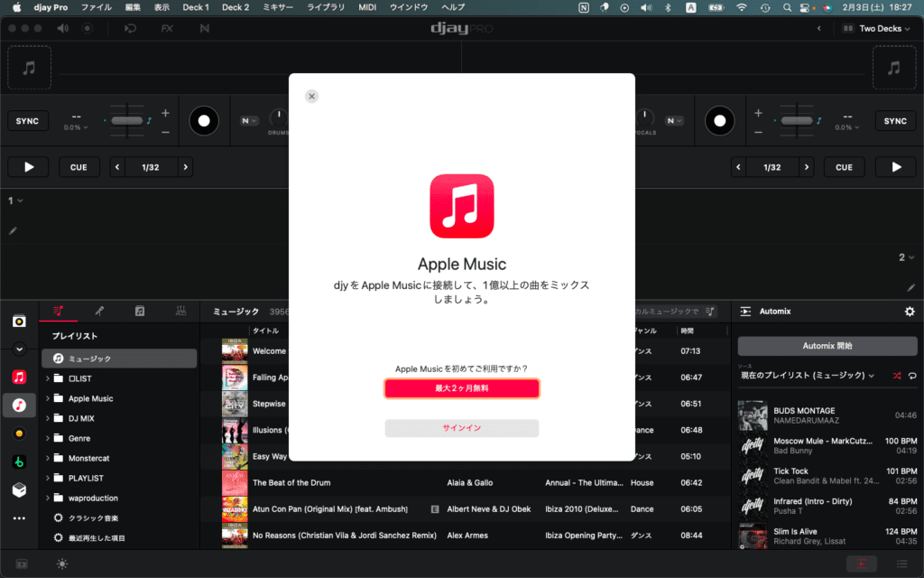The height and width of the screenshot is (578, 924).
Task: Toggle the recording button in toolbar
Action: pyautogui.click(x=88, y=28)
